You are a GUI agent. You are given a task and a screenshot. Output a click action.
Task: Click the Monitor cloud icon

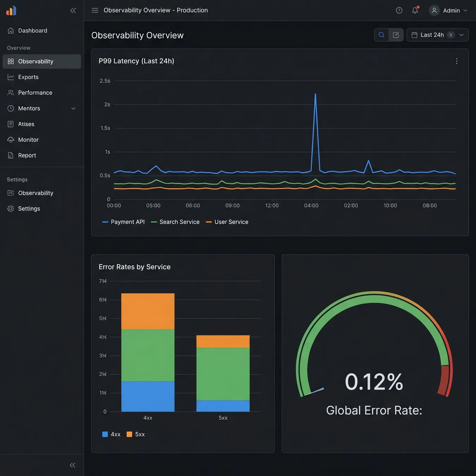[x=11, y=140]
